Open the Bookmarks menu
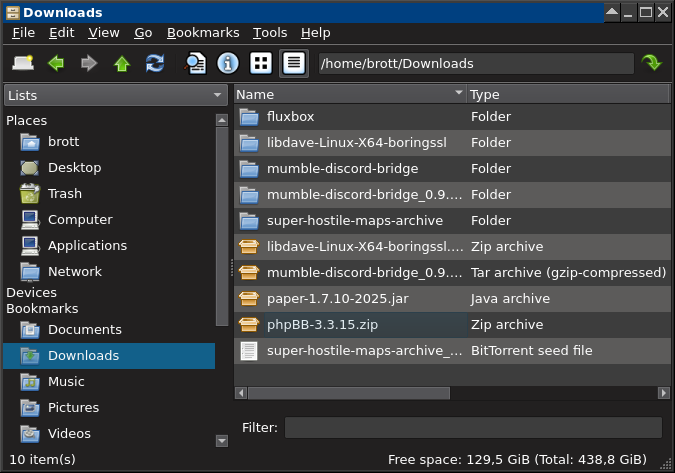Screen dimensions: 675x473 (x=203, y=33)
